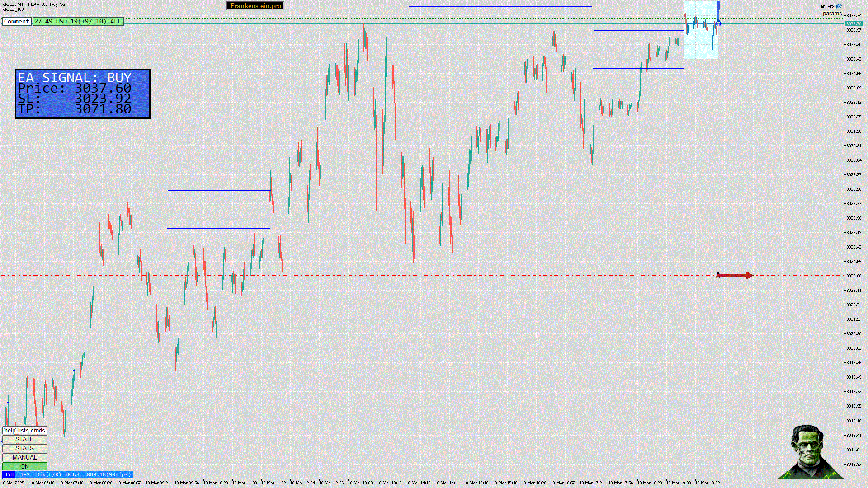Click the green profit 27.49 USD label

(x=78, y=21)
